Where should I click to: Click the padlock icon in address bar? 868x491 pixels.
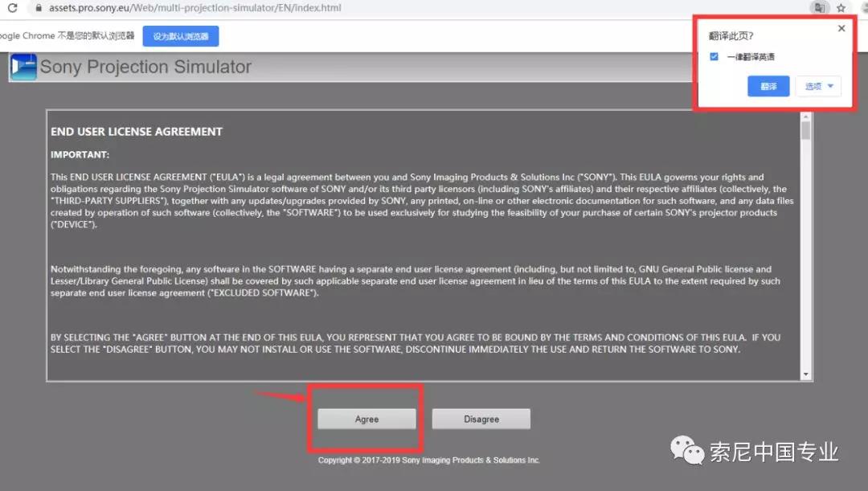(x=39, y=8)
